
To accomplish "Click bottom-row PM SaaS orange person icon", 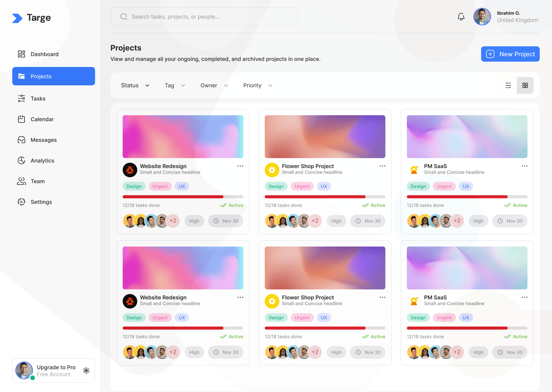I will coord(414,301).
